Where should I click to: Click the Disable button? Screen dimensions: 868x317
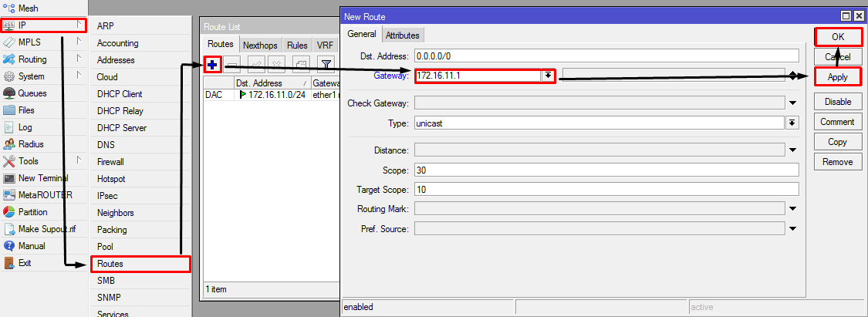838,102
